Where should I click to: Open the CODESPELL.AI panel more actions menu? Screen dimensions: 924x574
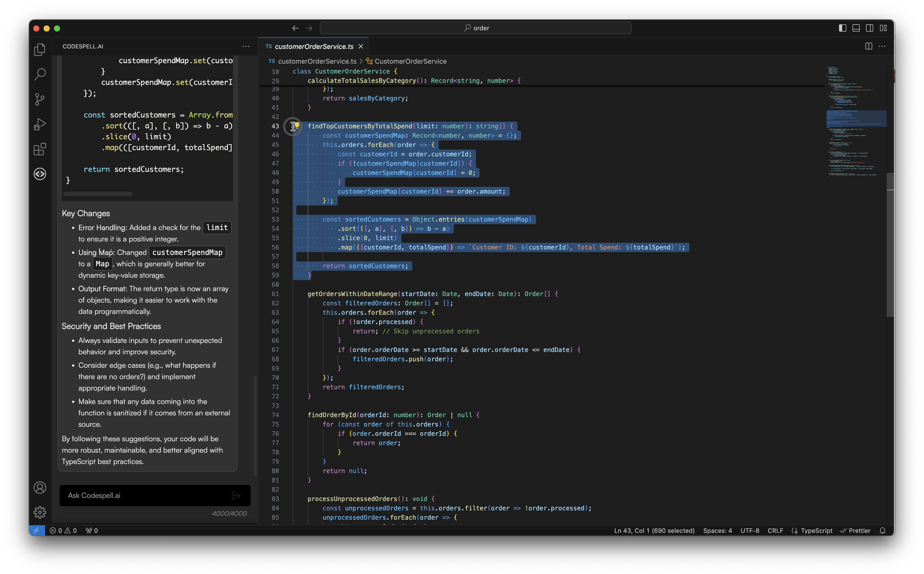(246, 46)
